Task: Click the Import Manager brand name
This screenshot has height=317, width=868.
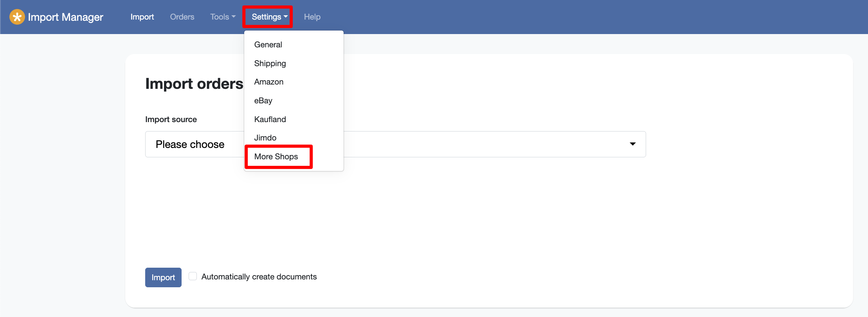Action: 65,17
